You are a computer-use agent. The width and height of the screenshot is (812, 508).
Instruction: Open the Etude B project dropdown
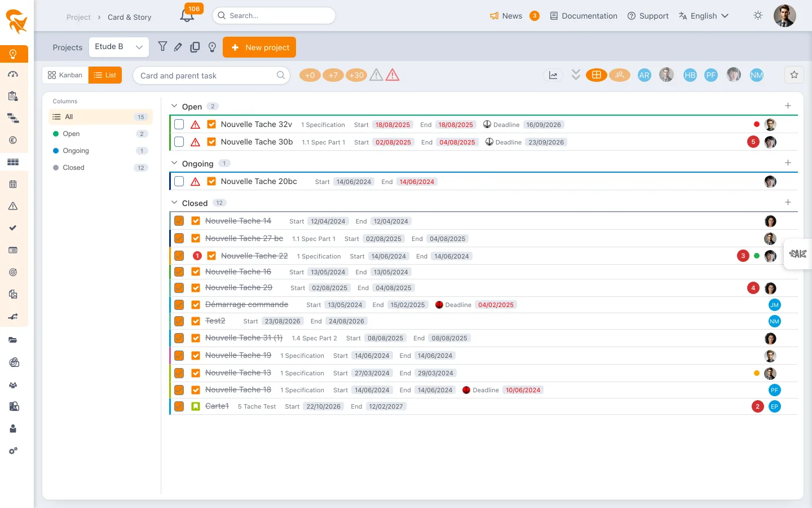click(x=119, y=47)
